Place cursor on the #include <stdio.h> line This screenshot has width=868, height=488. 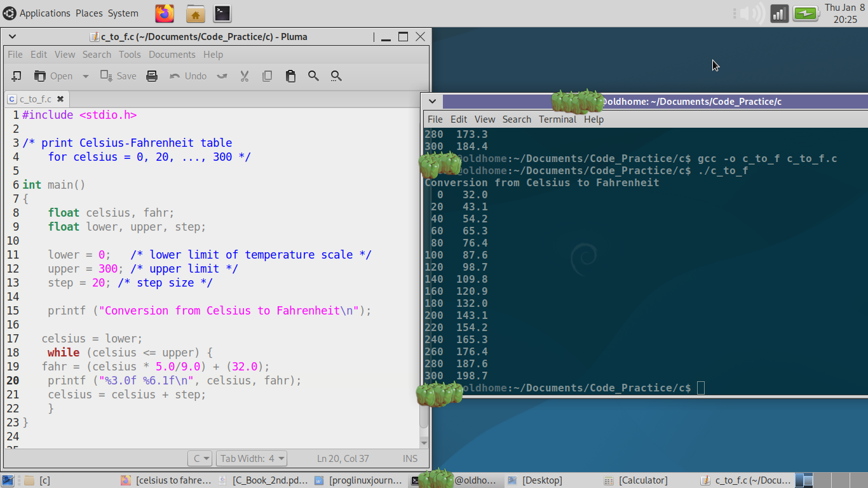click(x=79, y=115)
